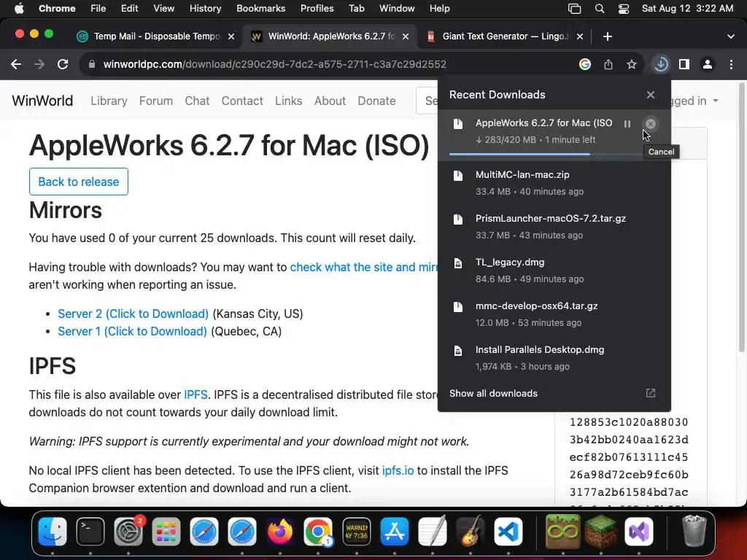
Task: Open Visual Studio Code from the Dock
Action: (x=508, y=532)
